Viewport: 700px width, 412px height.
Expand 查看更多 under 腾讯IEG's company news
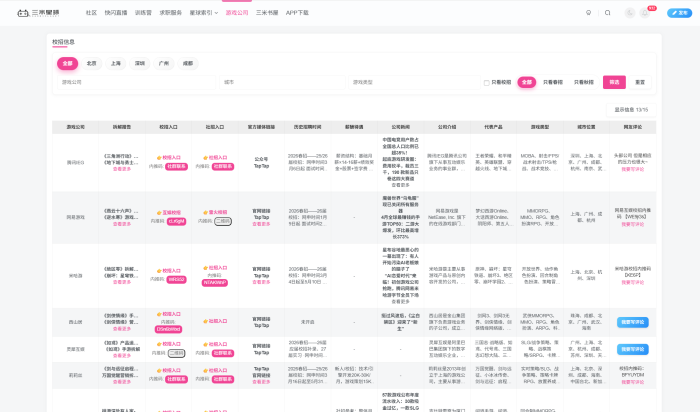[400, 185]
